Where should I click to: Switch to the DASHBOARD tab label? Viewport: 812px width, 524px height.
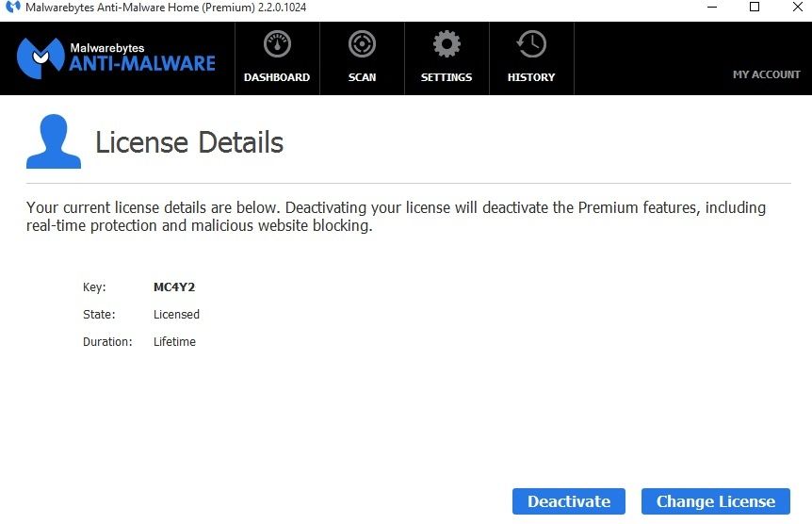click(277, 77)
